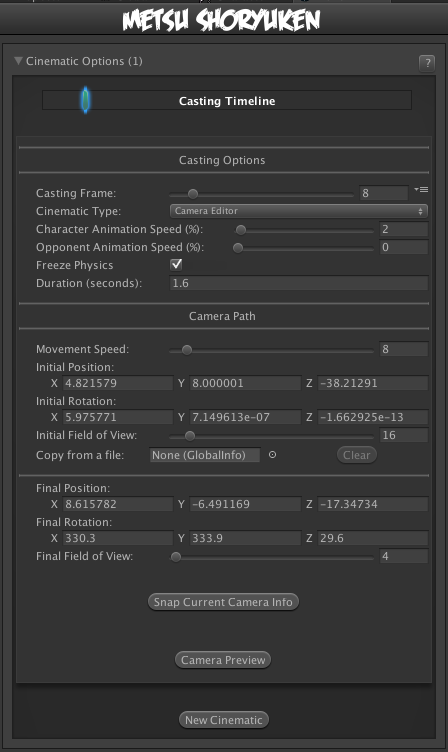This screenshot has height=752, width=448.
Task: Click the Character Animation Speed slider handle
Action: tap(241, 230)
